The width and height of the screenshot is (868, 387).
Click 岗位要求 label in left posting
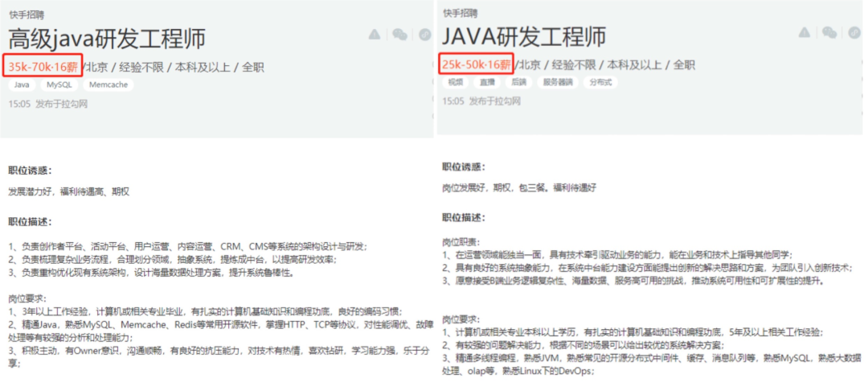click(x=27, y=298)
